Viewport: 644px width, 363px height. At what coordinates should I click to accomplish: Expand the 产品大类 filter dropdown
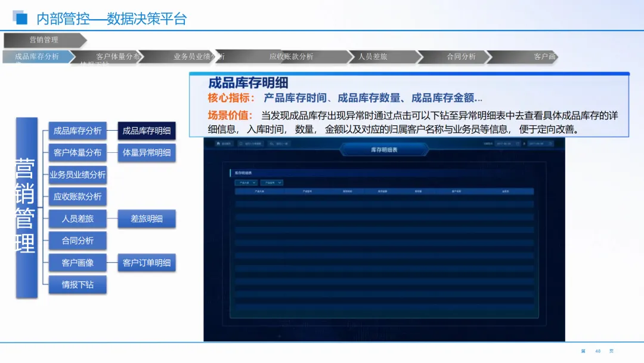coord(246,183)
